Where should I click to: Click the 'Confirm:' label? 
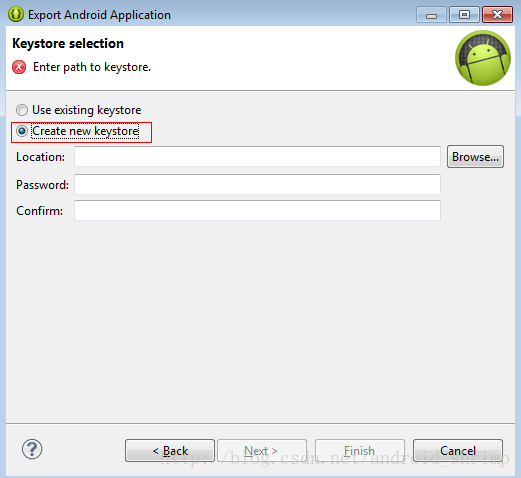tap(40, 211)
